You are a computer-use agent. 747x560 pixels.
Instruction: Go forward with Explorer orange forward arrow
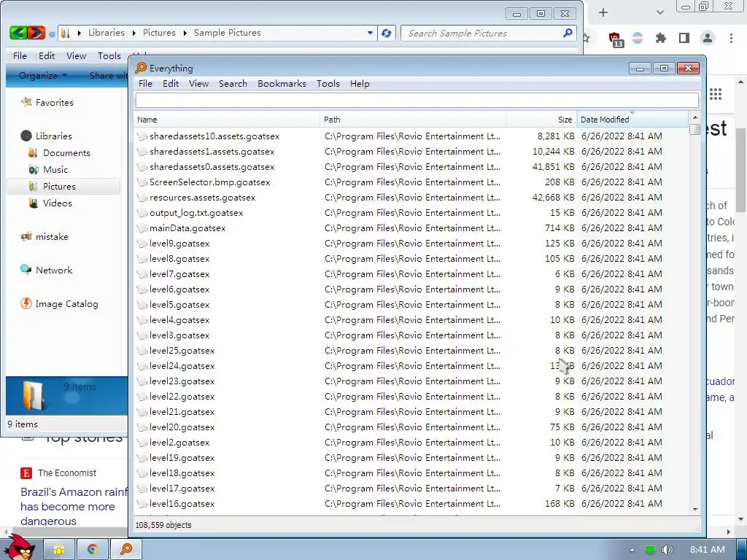(x=36, y=33)
